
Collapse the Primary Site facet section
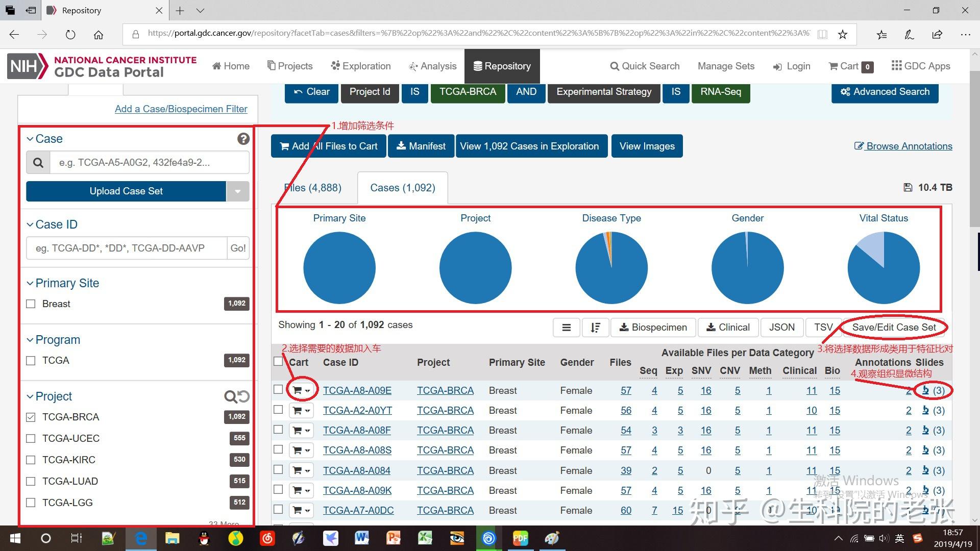(30, 283)
